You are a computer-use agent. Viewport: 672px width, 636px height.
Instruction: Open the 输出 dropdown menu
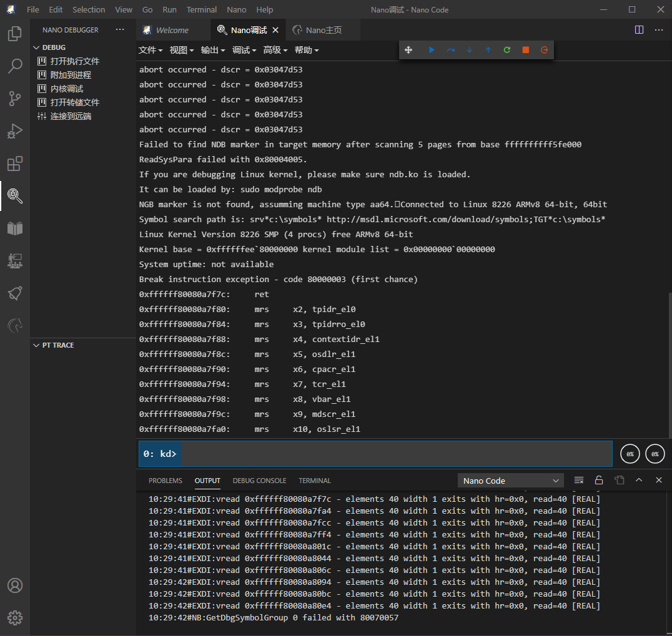pos(213,50)
